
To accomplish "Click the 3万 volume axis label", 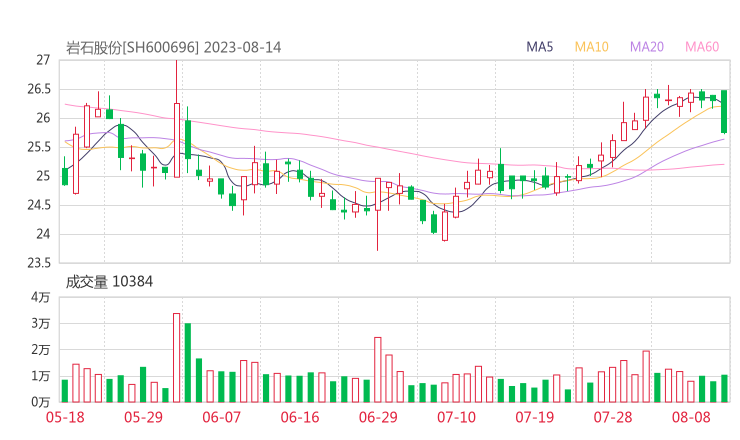I will pos(41,323).
